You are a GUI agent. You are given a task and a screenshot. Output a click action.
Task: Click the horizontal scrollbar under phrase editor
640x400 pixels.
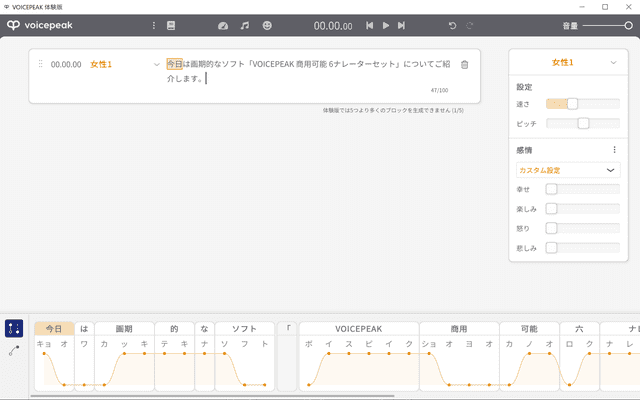212,396
